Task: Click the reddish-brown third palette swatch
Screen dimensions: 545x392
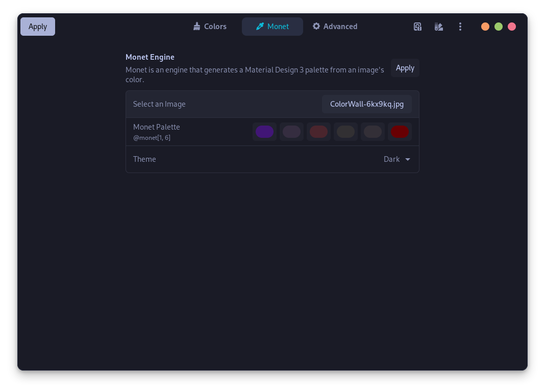Action: pyautogui.click(x=318, y=131)
